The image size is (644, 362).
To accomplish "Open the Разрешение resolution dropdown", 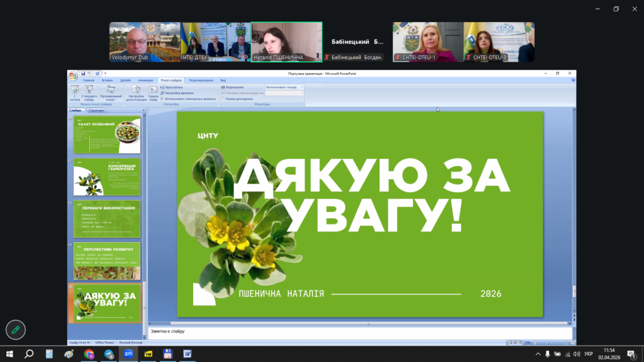I will tap(284, 87).
